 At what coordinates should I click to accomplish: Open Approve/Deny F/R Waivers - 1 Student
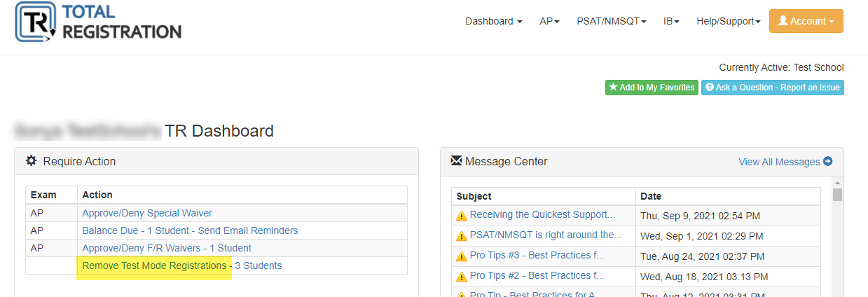coord(167,248)
